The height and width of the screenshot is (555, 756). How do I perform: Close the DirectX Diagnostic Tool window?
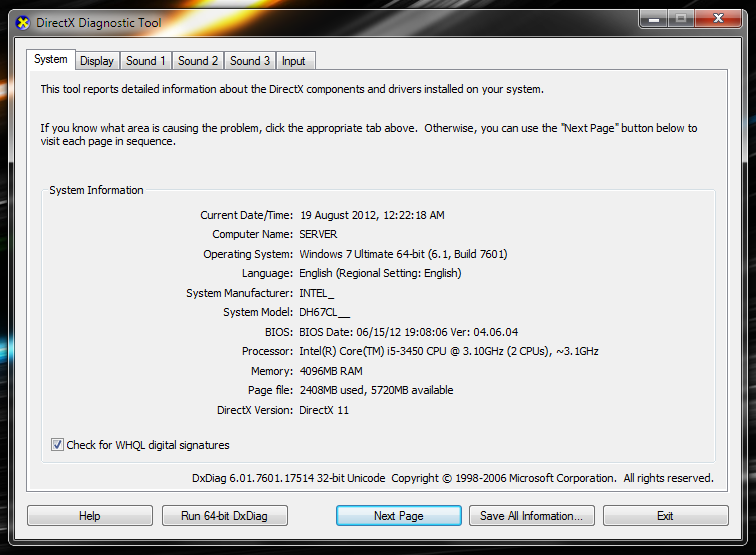718,19
